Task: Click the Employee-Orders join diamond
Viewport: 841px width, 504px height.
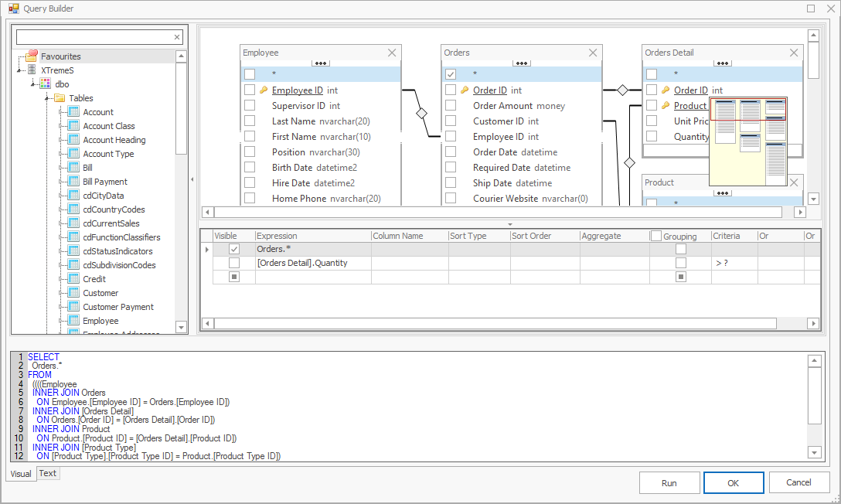Action: click(421, 113)
